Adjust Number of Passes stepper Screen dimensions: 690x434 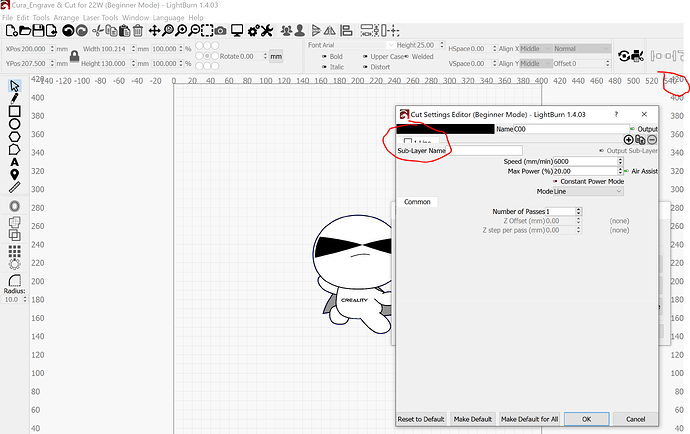pyautogui.click(x=579, y=212)
